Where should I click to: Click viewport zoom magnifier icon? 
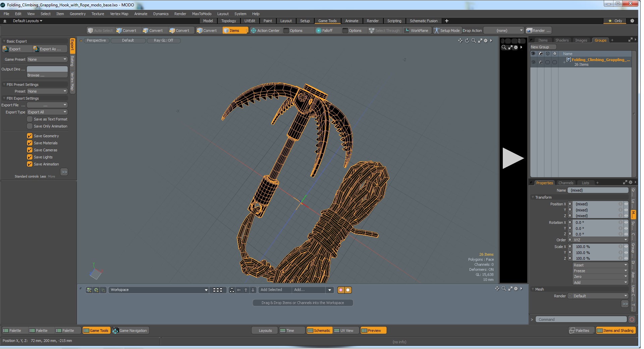pyautogui.click(x=474, y=41)
